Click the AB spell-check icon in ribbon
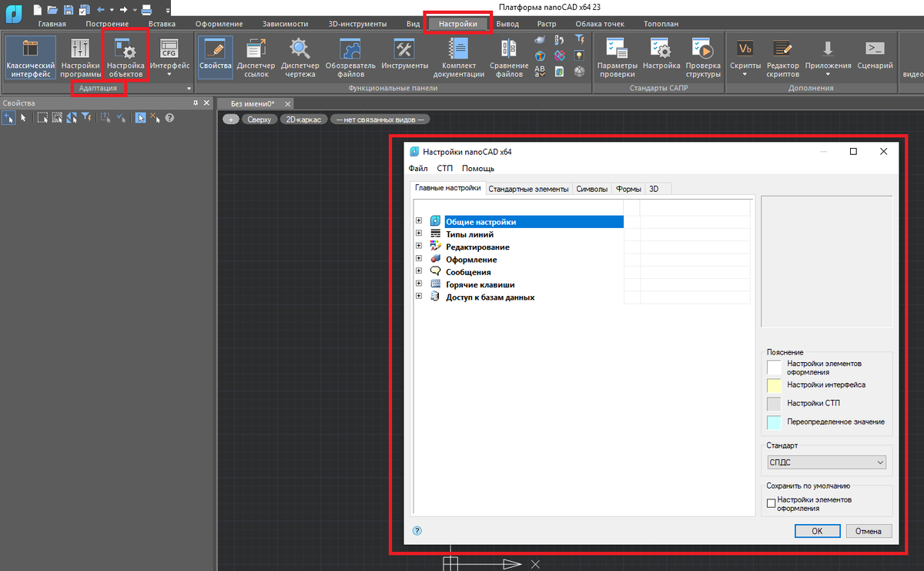Screen dimensions: 924x571 tap(540, 72)
